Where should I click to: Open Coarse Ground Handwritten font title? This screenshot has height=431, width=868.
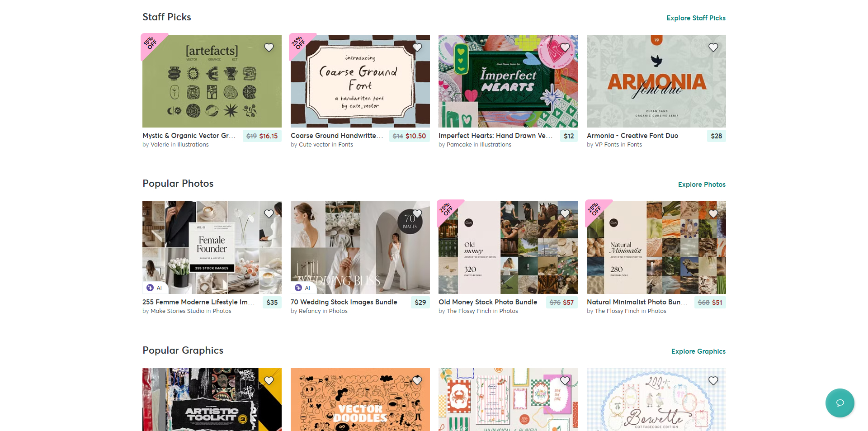tap(337, 136)
